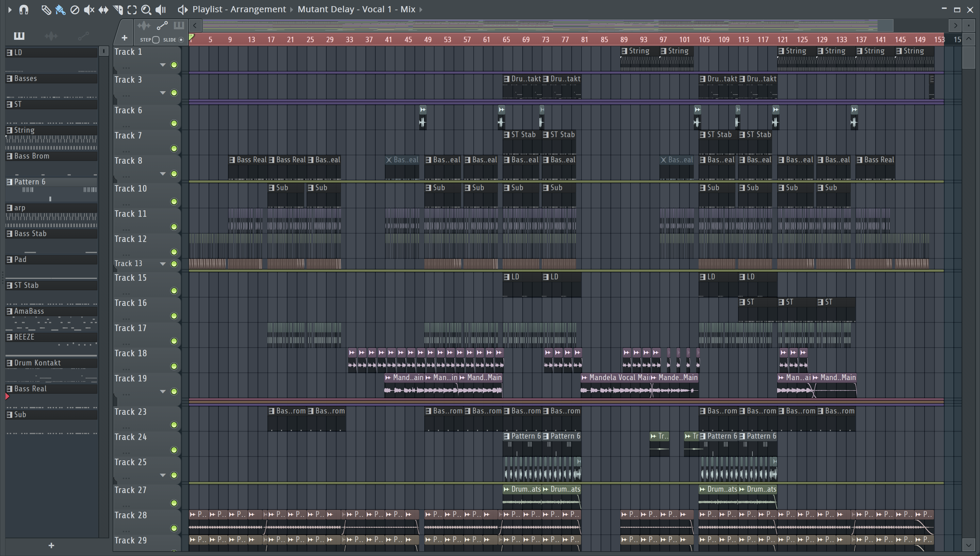Open the playlist options menu arrow
This screenshot has height=556, width=980.
tap(10, 10)
